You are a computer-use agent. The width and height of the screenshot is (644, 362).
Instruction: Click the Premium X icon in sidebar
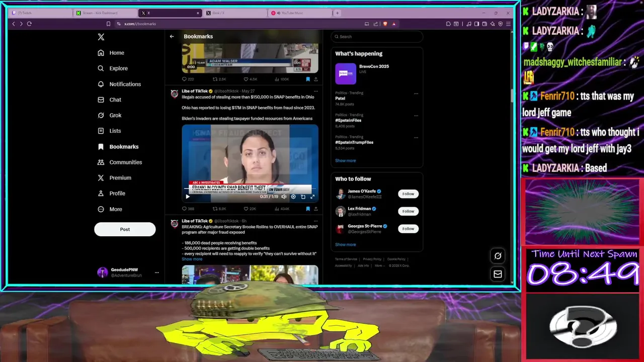point(101,177)
